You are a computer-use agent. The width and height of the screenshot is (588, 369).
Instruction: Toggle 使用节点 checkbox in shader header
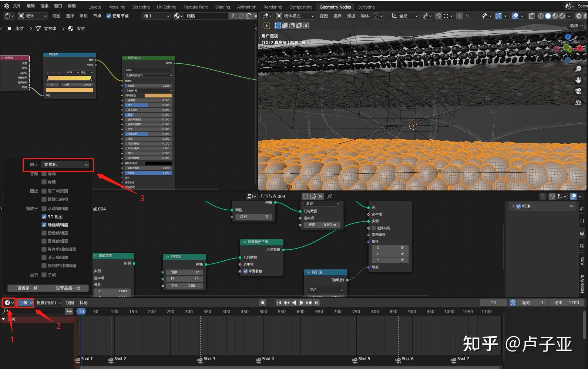tap(109, 16)
